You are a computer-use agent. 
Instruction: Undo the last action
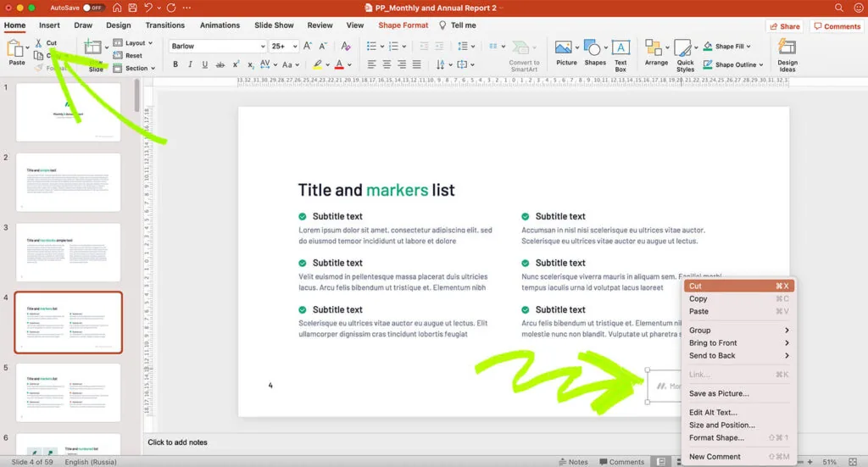(147, 8)
